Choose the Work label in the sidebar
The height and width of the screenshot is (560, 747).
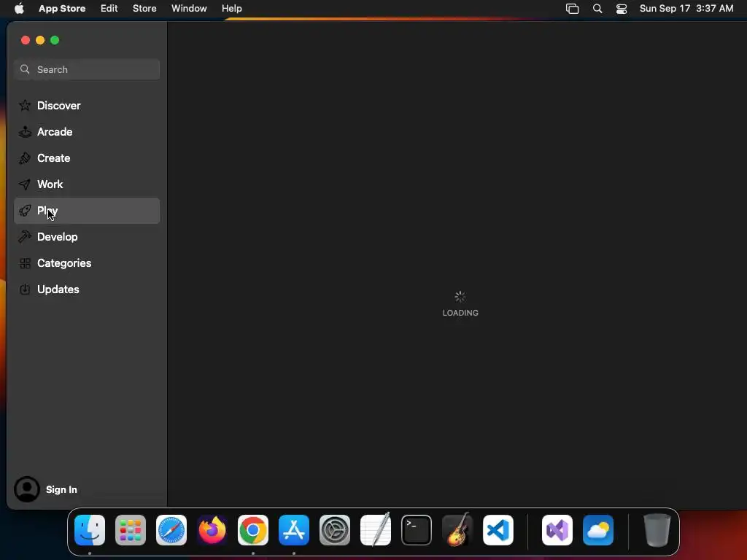pos(50,184)
